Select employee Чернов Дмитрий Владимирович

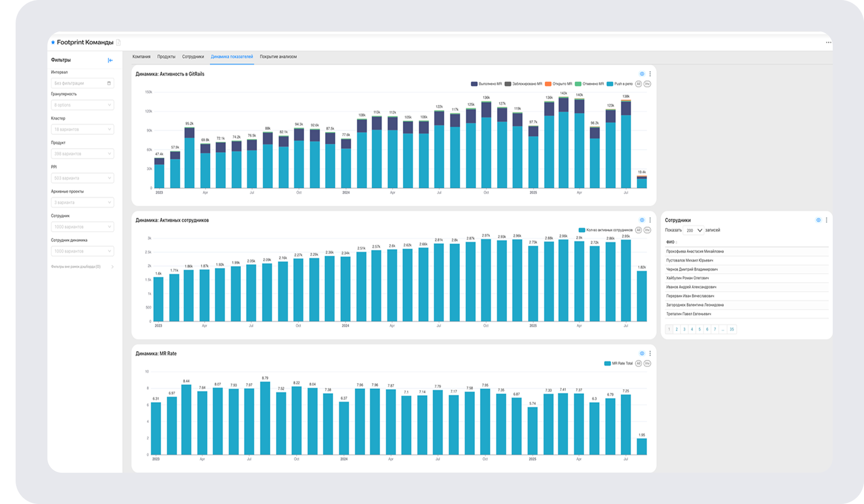click(692, 269)
